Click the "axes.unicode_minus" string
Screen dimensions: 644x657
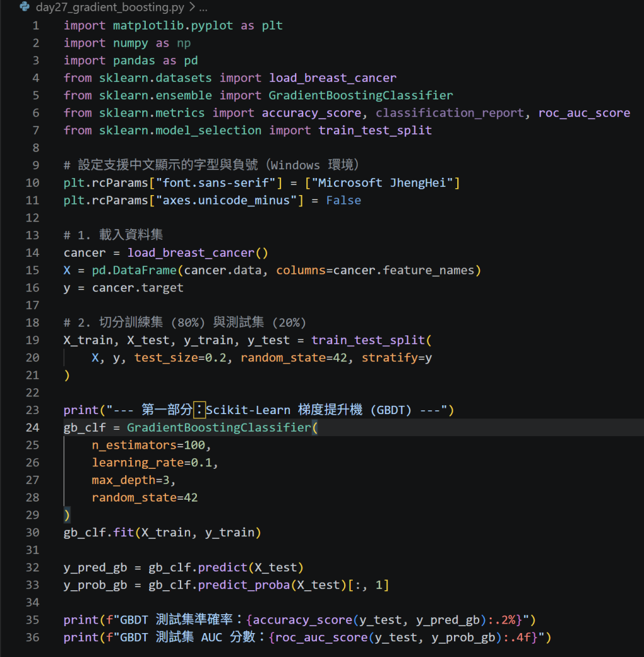pyautogui.click(x=226, y=201)
